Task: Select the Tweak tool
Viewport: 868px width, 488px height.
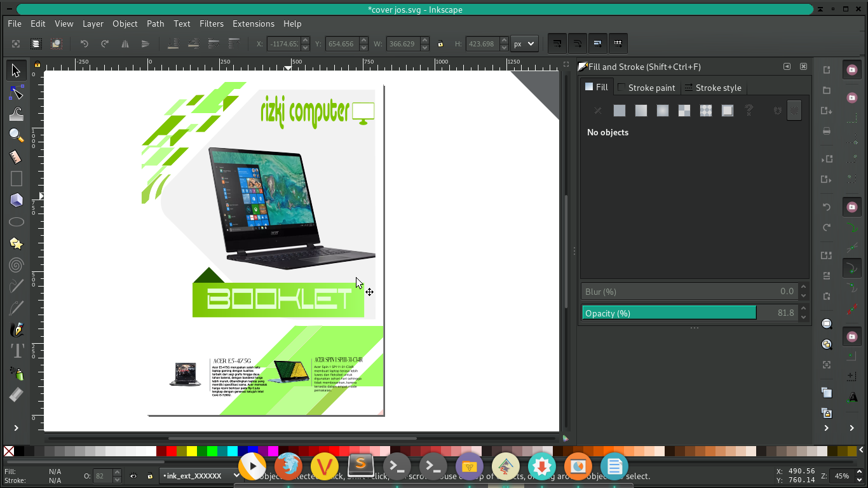Action: point(17,114)
